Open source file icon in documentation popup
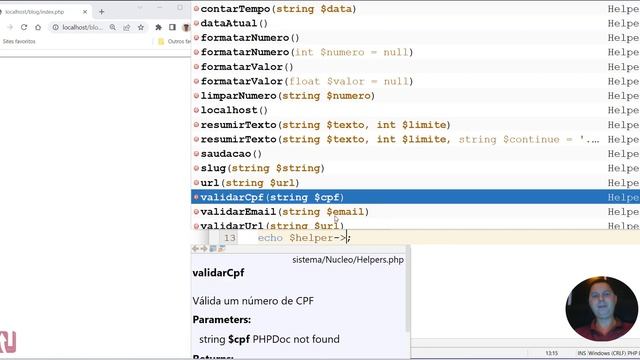The height and width of the screenshot is (360, 640). (222, 249)
